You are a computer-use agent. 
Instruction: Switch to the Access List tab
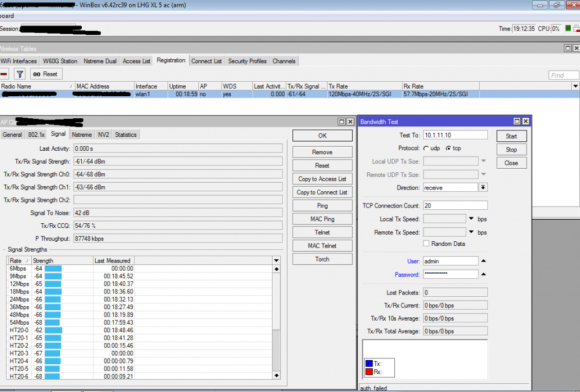[x=136, y=61]
